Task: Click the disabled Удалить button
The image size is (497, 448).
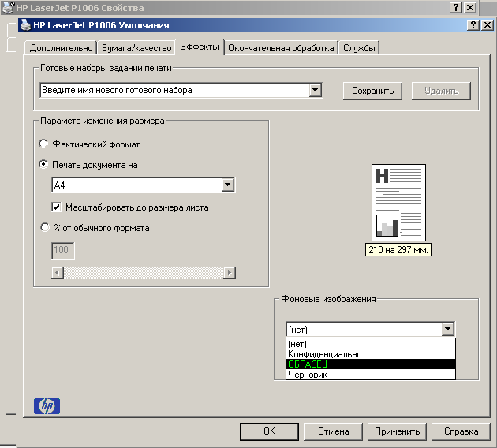Action: 441,91
